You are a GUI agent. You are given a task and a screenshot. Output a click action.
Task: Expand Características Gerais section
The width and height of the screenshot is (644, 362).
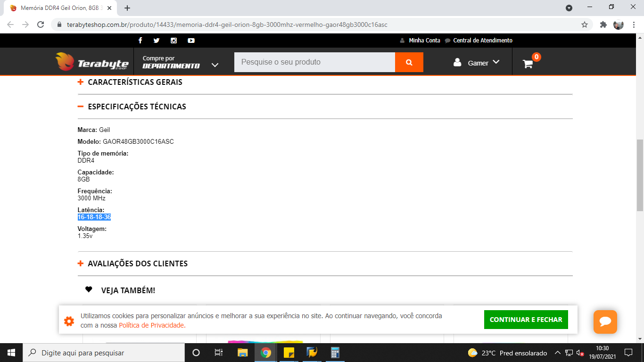pyautogui.click(x=130, y=82)
